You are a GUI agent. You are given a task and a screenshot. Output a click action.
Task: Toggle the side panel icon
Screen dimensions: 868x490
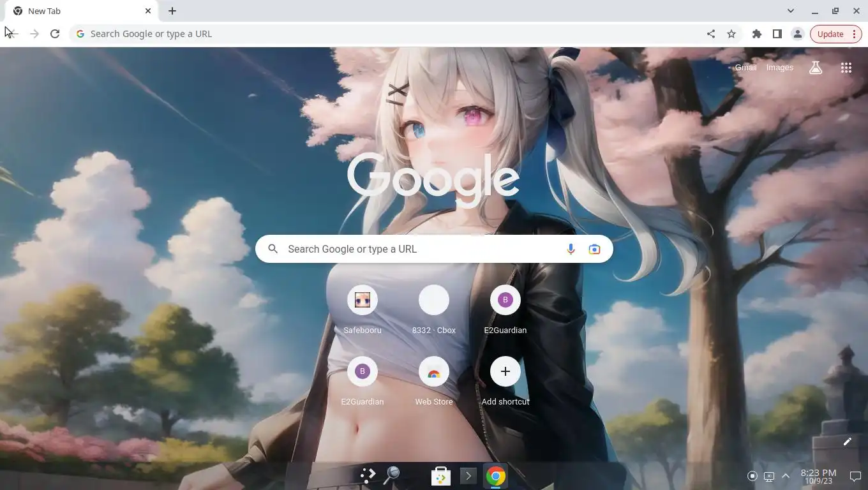point(777,34)
